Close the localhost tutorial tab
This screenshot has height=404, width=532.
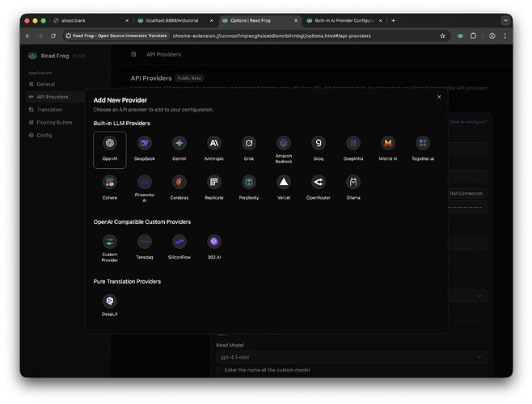pos(211,20)
